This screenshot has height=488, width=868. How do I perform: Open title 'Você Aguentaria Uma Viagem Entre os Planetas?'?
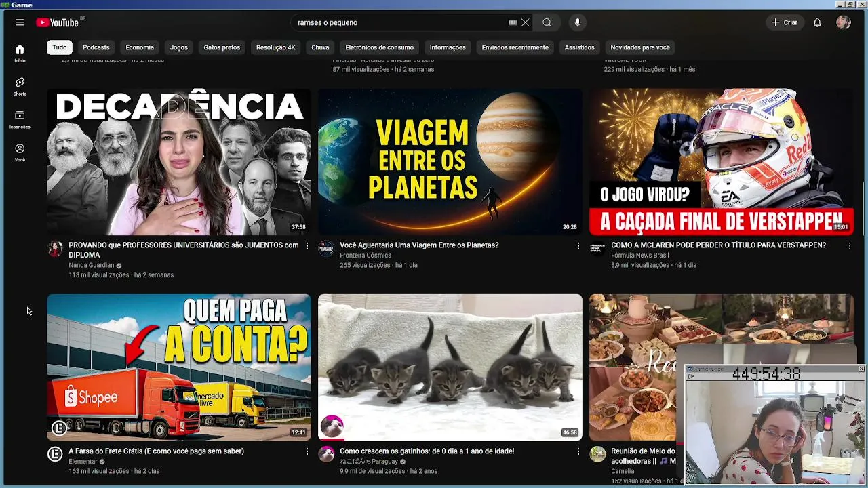(419, 245)
